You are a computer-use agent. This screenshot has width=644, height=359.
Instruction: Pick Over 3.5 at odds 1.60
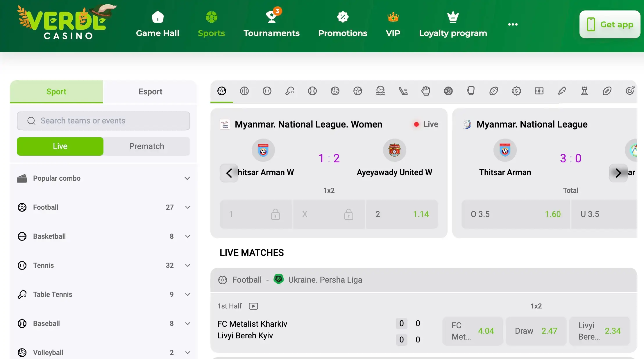pos(516,214)
